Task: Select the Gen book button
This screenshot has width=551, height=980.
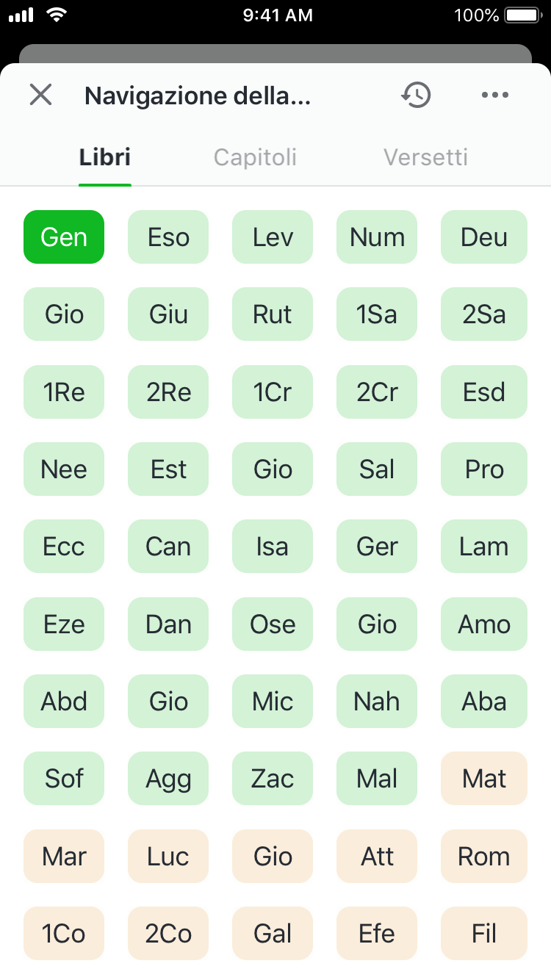Action: (x=64, y=237)
